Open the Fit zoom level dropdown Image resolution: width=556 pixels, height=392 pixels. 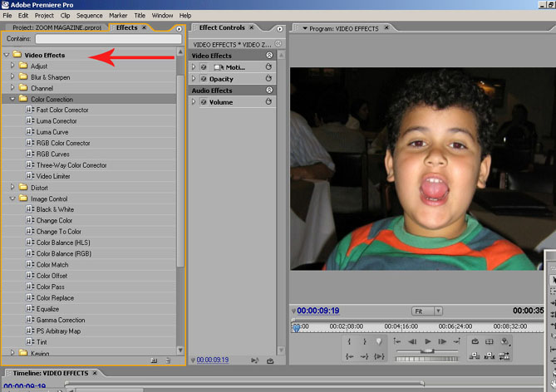point(427,311)
